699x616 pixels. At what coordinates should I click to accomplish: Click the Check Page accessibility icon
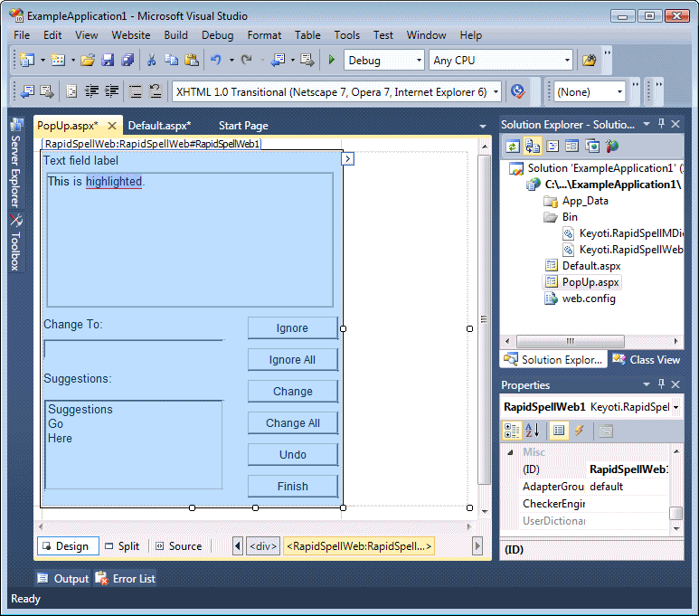(x=517, y=92)
